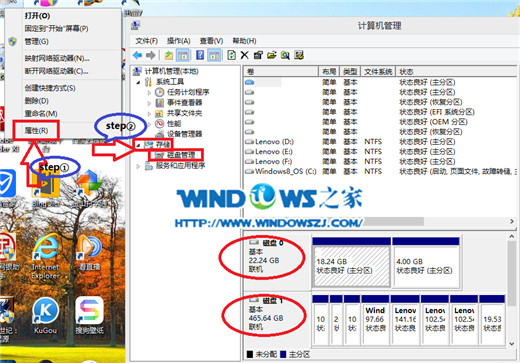Select 性能 in the tree
The image size is (520, 363).
coord(168,123)
